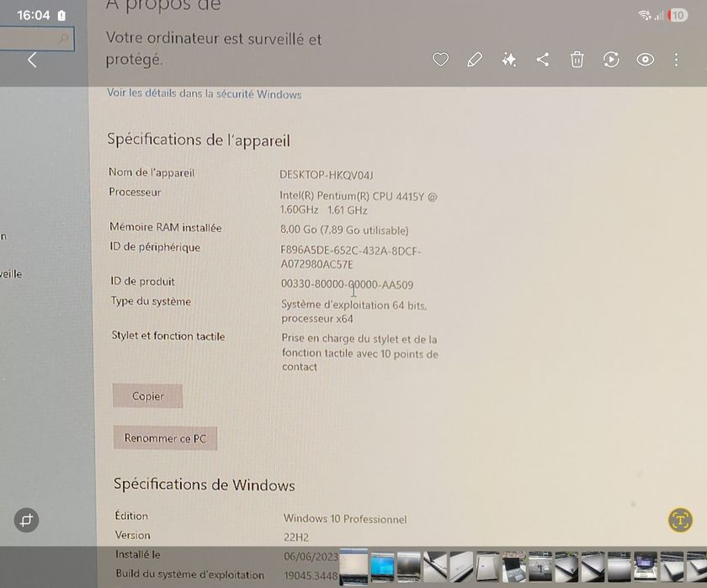Tap the yellow text extraction button
The width and height of the screenshot is (707, 588).
coord(680,520)
